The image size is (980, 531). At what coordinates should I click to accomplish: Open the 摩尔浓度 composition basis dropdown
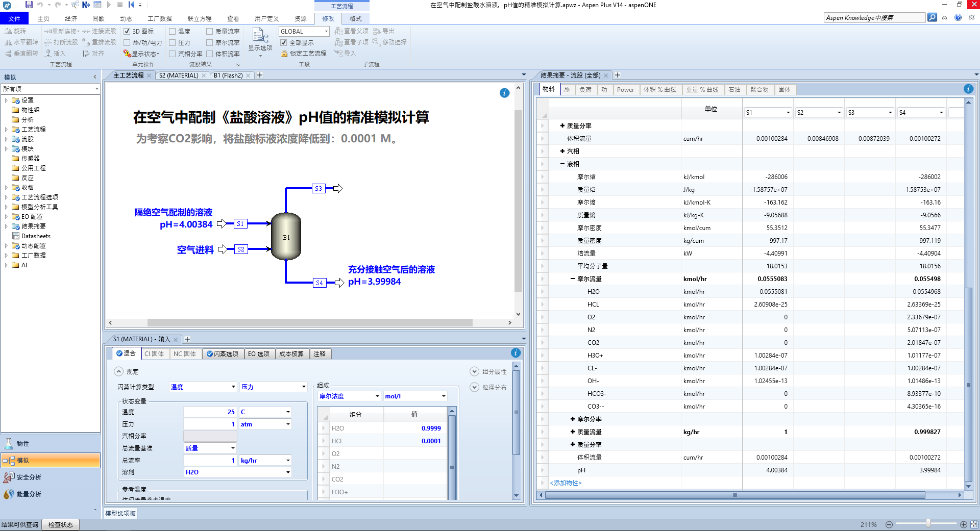[x=377, y=396]
